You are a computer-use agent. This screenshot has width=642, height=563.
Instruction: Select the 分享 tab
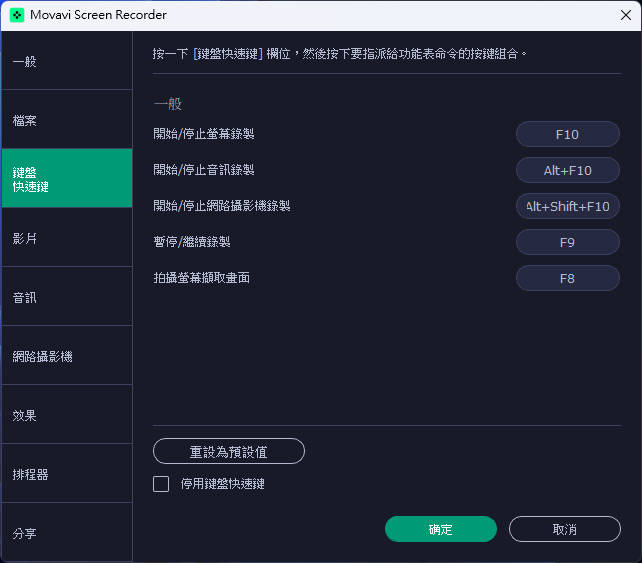coord(67,532)
